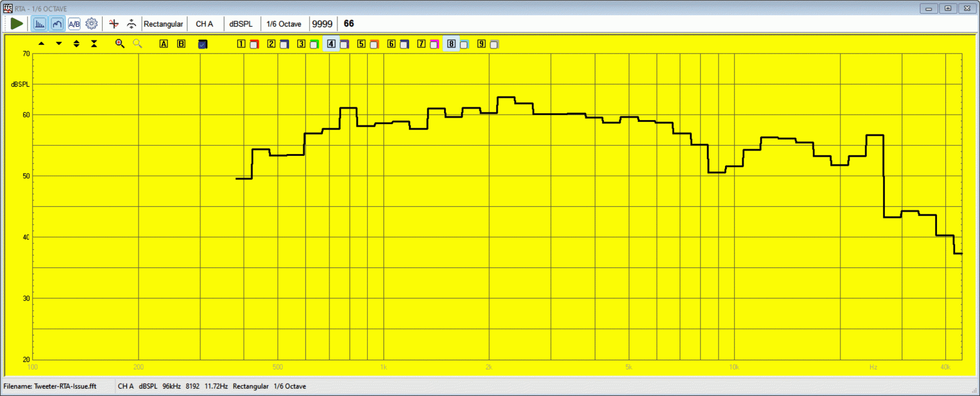Click the dBSPL label on vertical axis

click(x=20, y=84)
